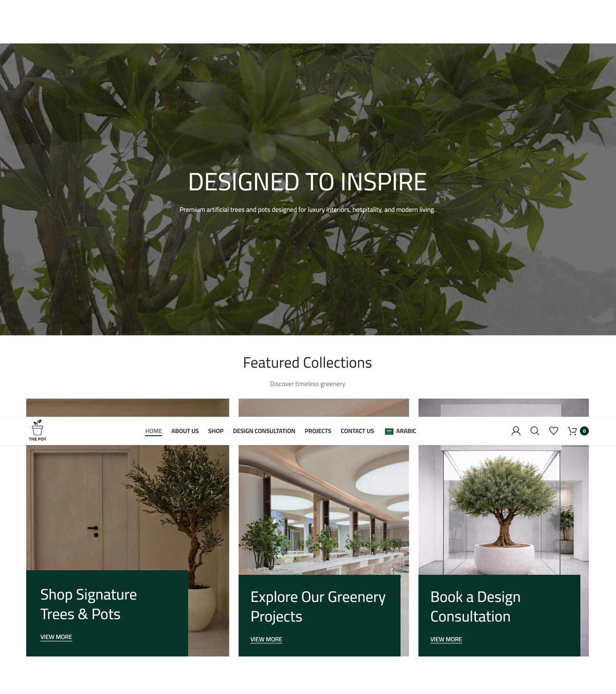This screenshot has width=616, height=694.
Task: Open the user account icon
Action: click(x=516, y=431)
